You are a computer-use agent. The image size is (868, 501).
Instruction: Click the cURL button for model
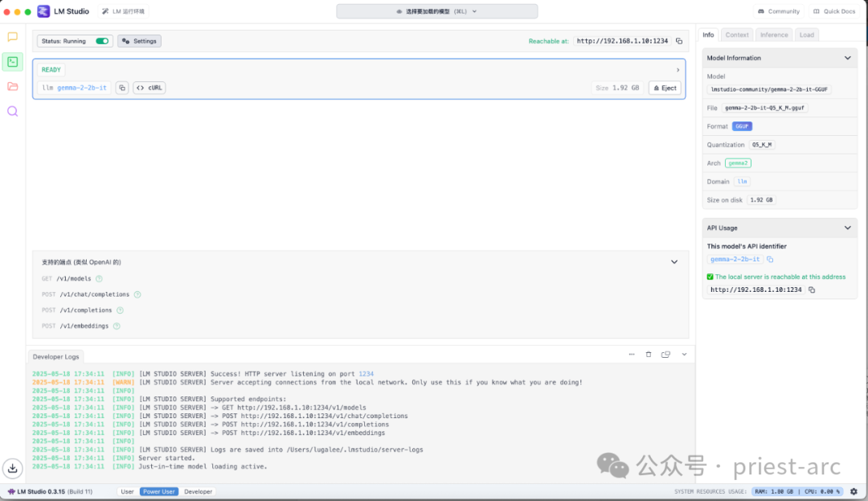[x=149, y=88]
